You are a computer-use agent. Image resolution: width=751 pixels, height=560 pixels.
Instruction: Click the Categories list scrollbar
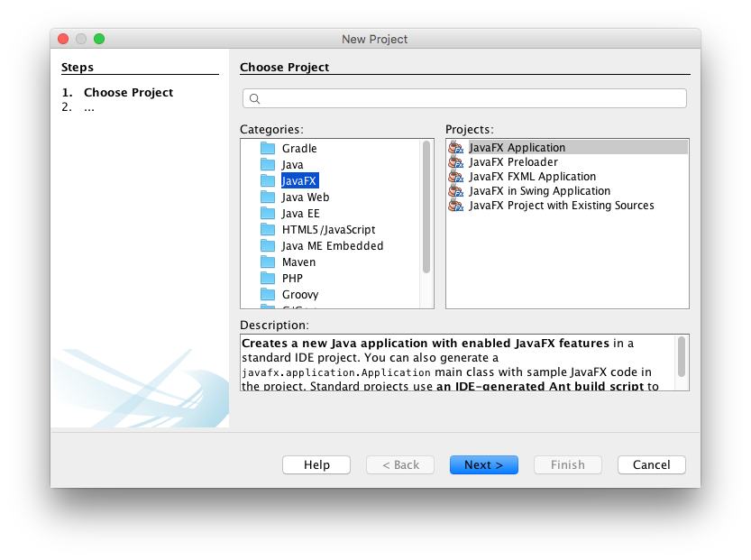(x=426, y=207)
